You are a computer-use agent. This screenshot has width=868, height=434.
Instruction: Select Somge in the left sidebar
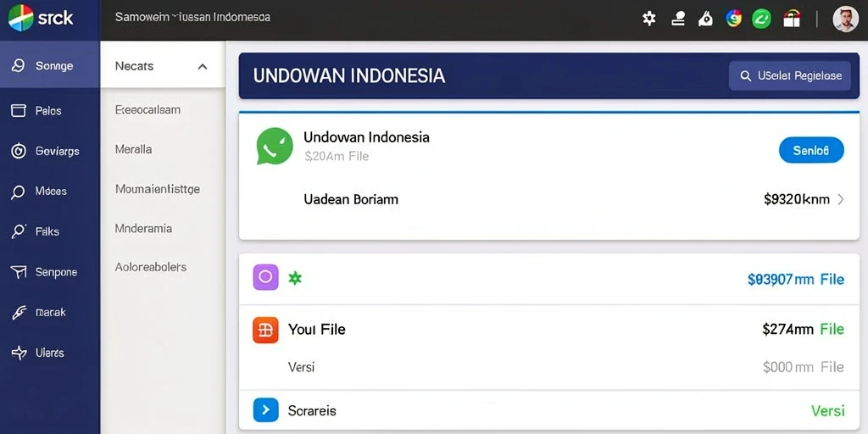(50, 66)
